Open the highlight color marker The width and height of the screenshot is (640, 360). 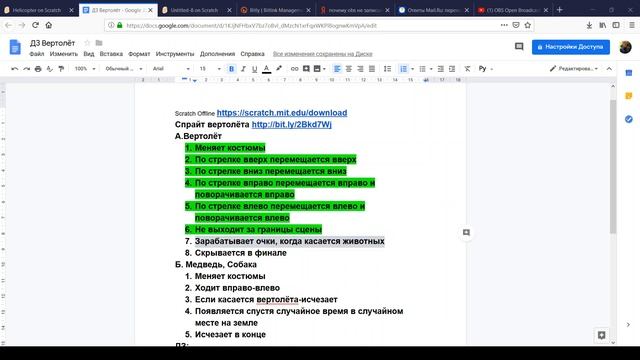(x=279, y=69)
